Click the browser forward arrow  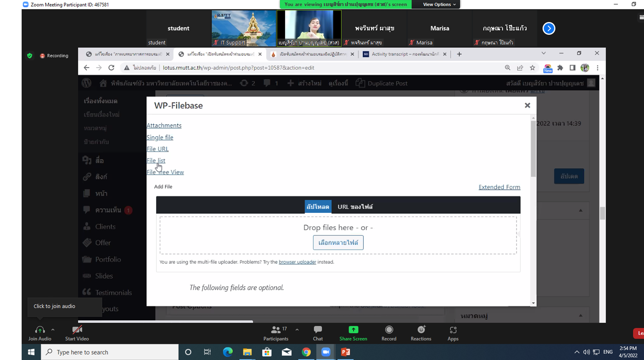(99, 68)
